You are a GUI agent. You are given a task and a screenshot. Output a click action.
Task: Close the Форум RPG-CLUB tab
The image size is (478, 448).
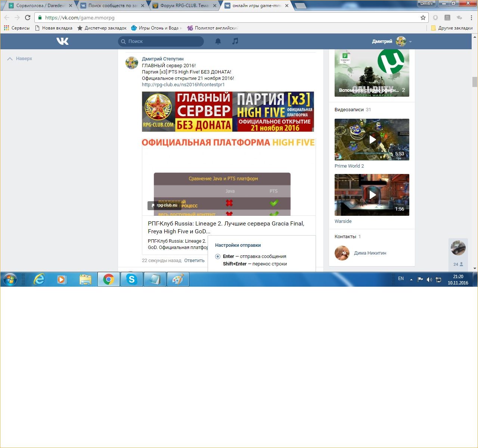point(214,6)
